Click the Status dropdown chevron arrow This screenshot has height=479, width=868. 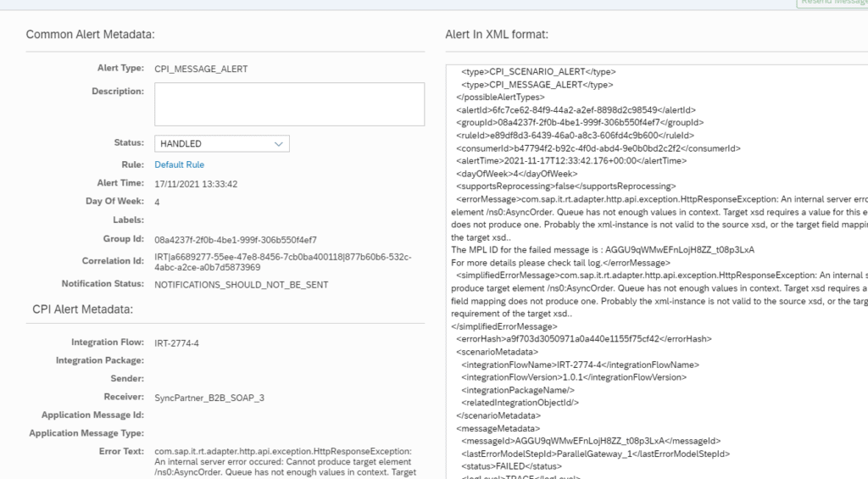point(278,144)
